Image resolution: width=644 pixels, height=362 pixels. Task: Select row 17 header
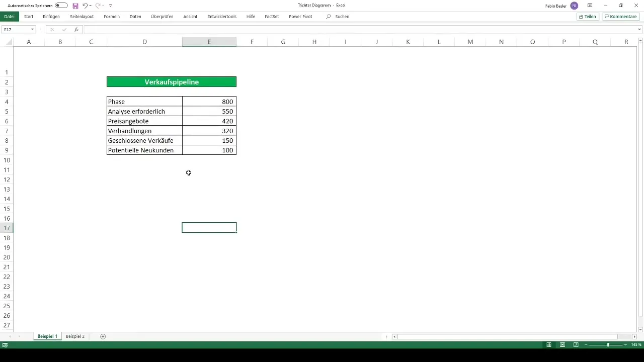click(7, 228)
